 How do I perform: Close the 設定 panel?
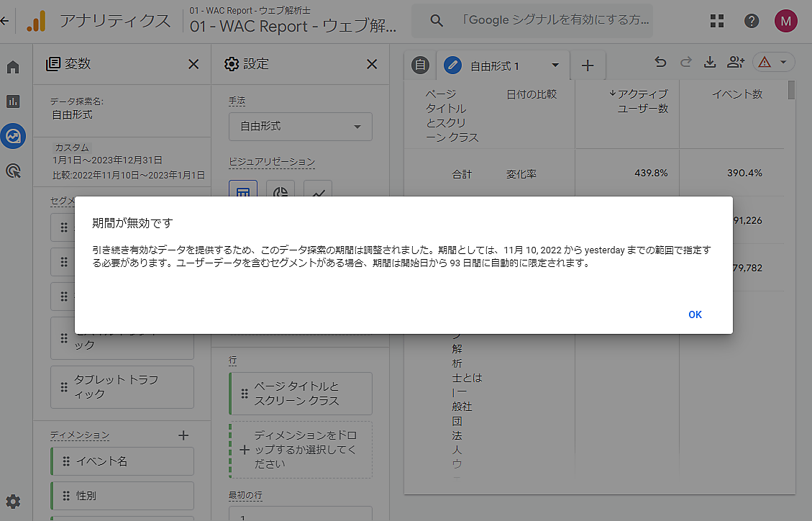pos(372,64)
